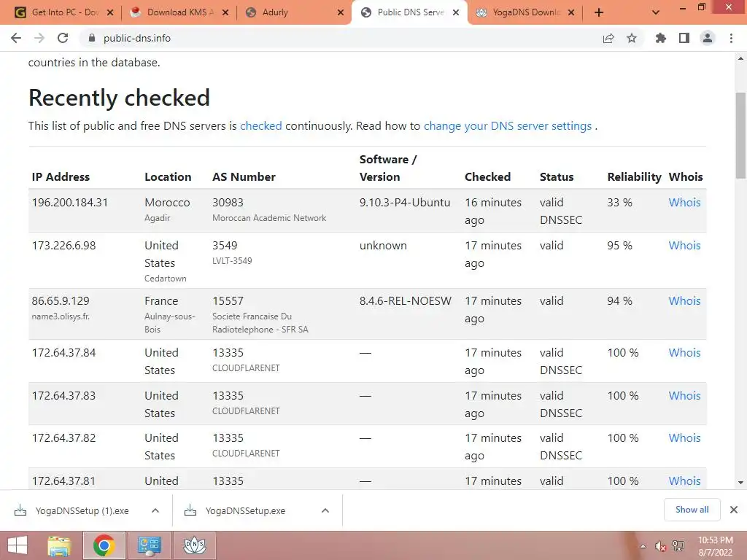Select version 8.4.6-REL-NOESW
This screenshot has height=560, width=747.
pos(406,301)
